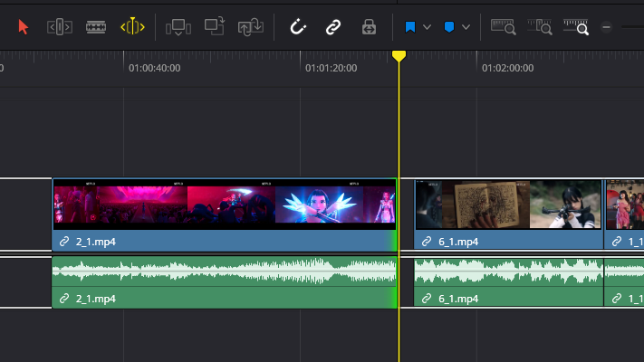Add a blue flag to clip
The image size is (644, 362).
[410, 27]
